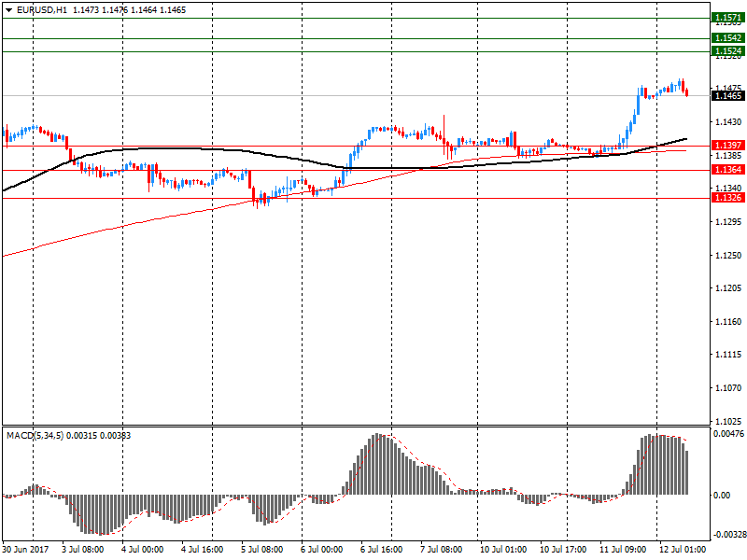Click the 1.1326 red support level label
747x560 pixels.
[728, 198]
